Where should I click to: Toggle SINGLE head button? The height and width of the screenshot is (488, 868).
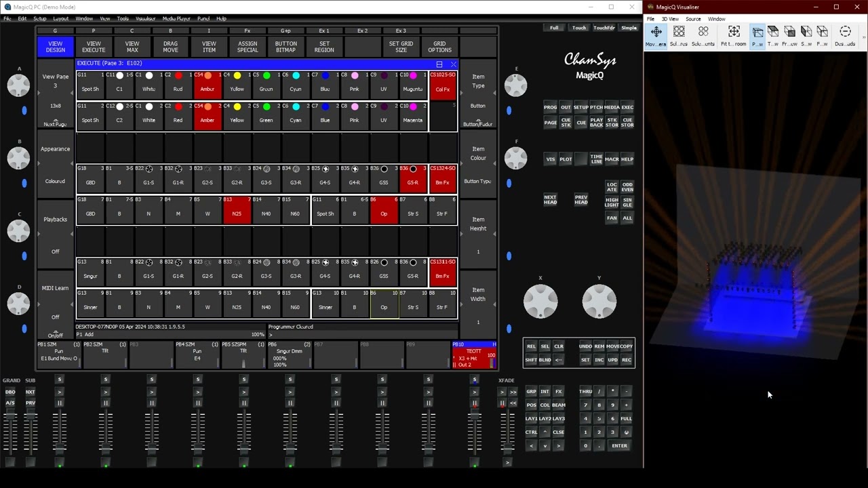[x=627, y=202]
